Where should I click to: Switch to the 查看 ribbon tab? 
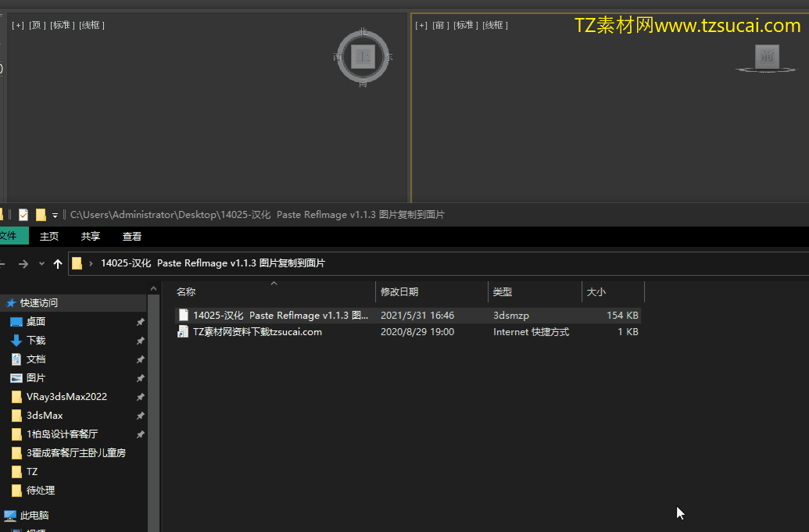[131, 237]
